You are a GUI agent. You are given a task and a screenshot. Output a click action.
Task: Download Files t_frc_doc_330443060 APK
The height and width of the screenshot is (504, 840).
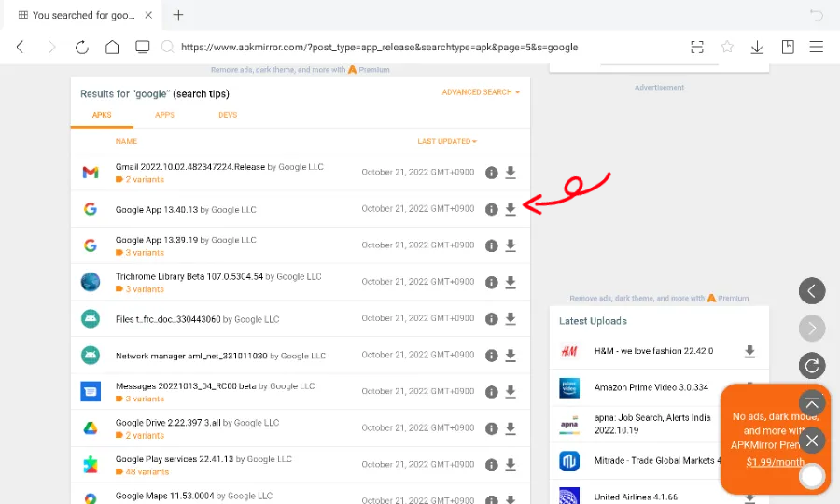[511, 318]
